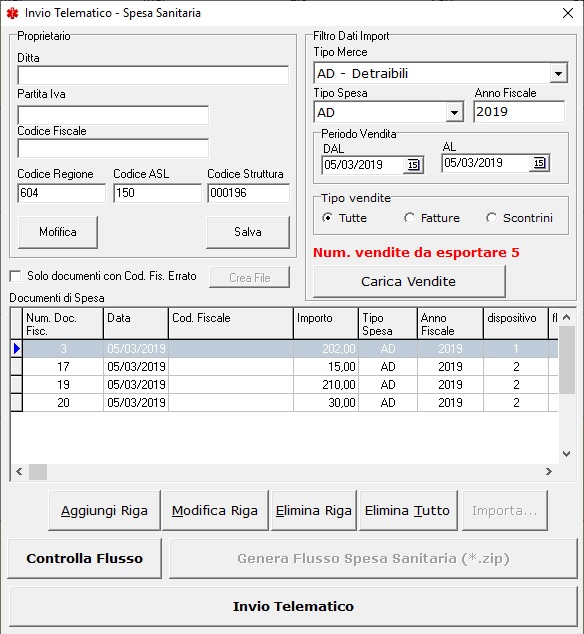Click dispositivo value 1 in first row

click(x=516, y=349)
